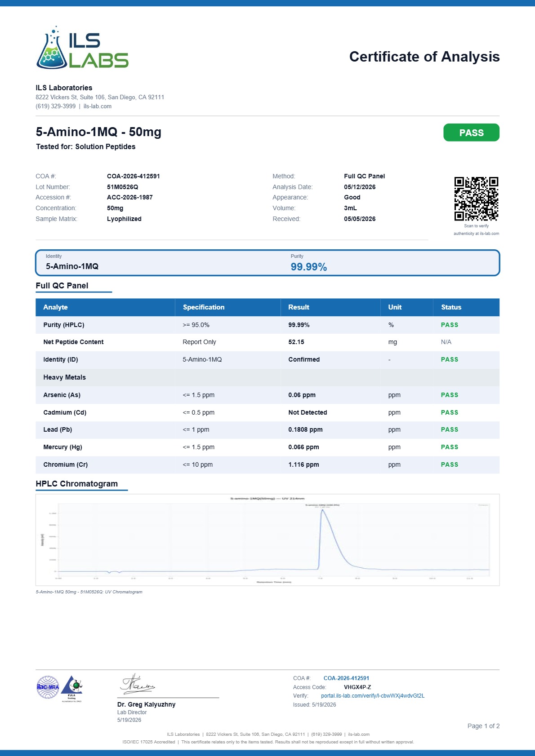The width and height of the screenshot is (535, 756).
Task: Click the Net Peptide Content row label
Action: click(73, 342)
